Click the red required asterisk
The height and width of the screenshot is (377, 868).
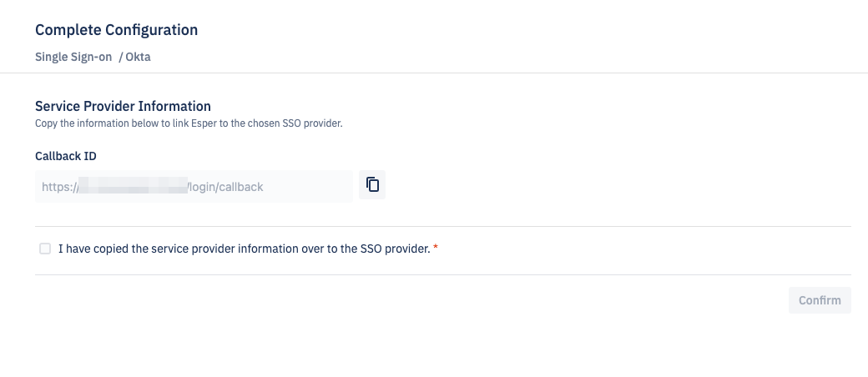[x=436, y=249]
